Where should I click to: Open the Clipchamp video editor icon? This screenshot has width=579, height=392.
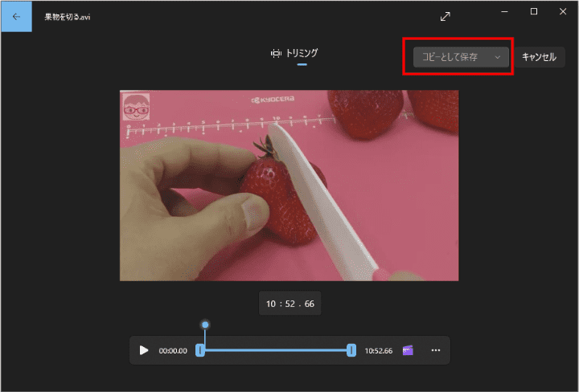coord(408,350)
